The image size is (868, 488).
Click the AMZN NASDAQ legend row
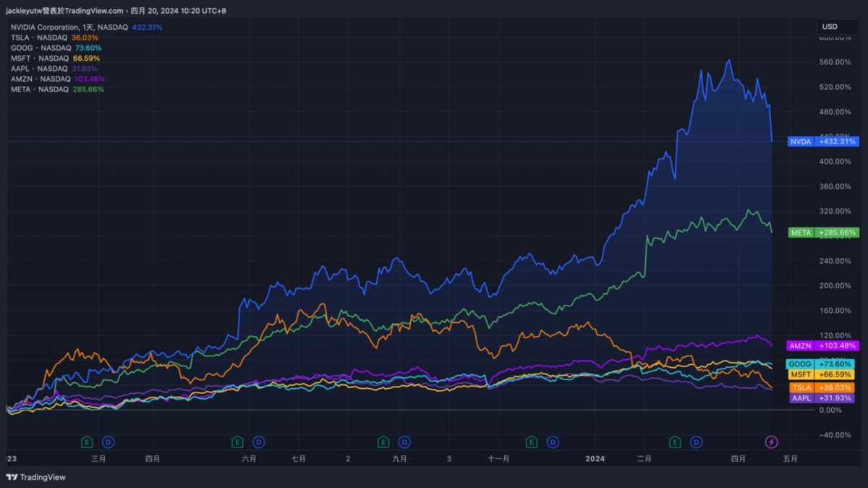pyautogui.click(x=41, y=79)
